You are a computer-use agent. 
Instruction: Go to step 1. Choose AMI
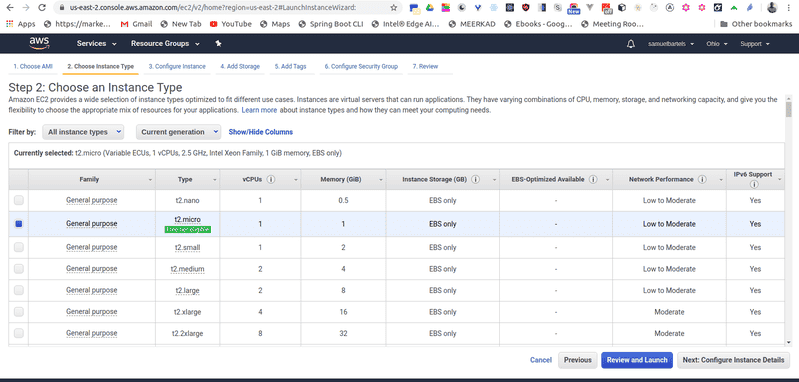coord(33,66)
